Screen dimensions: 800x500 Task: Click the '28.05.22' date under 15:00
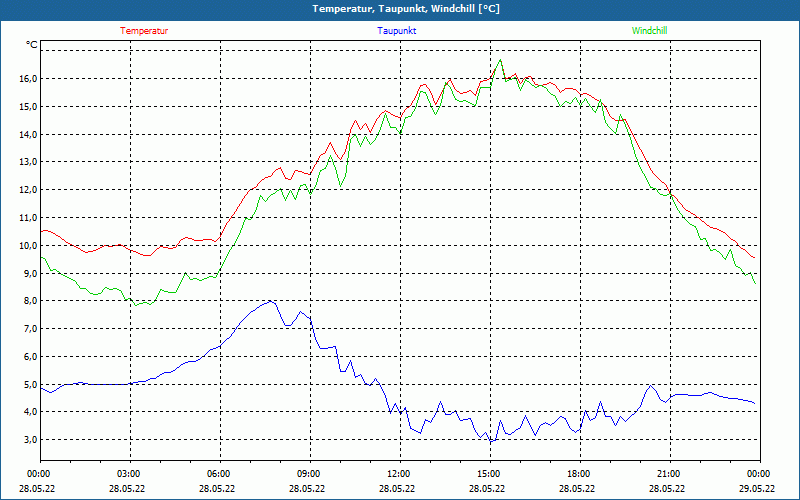pos(487,488)
